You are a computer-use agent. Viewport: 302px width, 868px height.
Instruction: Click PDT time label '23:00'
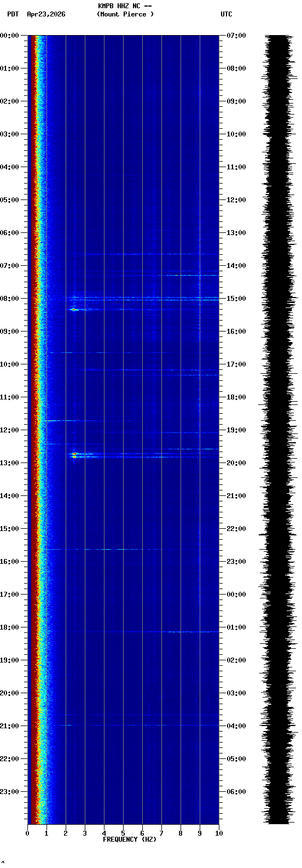click(10, 792)
